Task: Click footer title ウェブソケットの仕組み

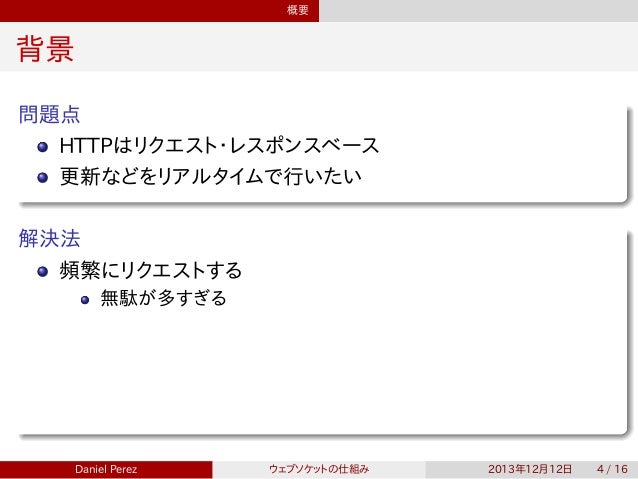Action: pos(319,469)
